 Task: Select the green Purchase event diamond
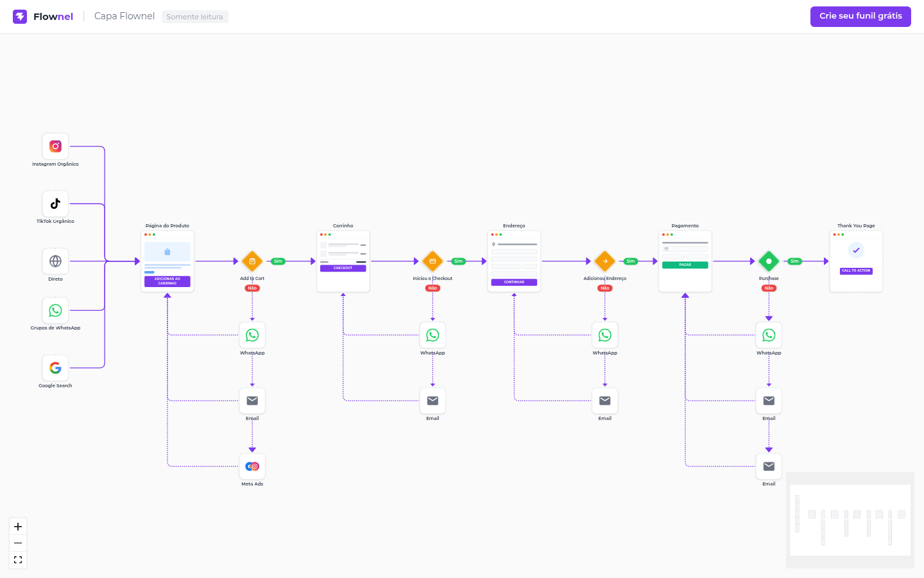[x=769, y=261]
